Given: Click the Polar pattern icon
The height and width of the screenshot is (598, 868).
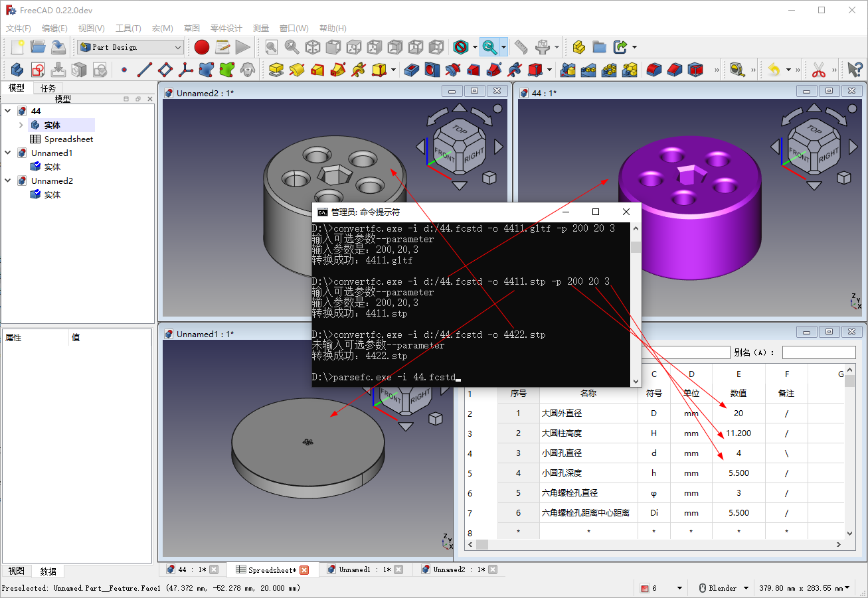Looking at the screenshot, I should click(609, 69).
